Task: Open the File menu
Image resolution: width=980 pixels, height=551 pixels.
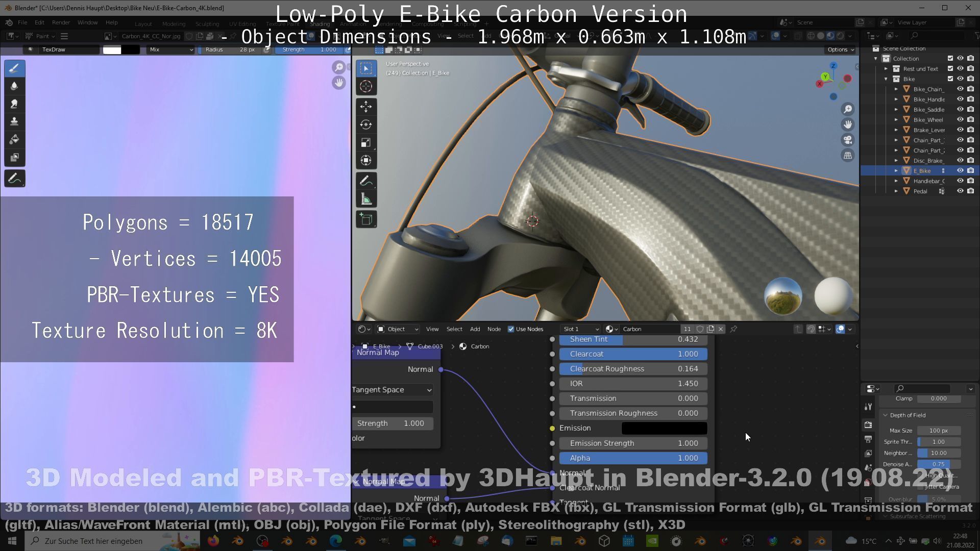Action: pos(22,22)
